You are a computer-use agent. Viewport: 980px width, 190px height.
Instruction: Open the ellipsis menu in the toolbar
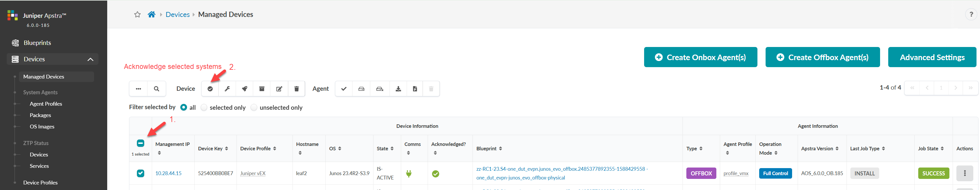138,89
